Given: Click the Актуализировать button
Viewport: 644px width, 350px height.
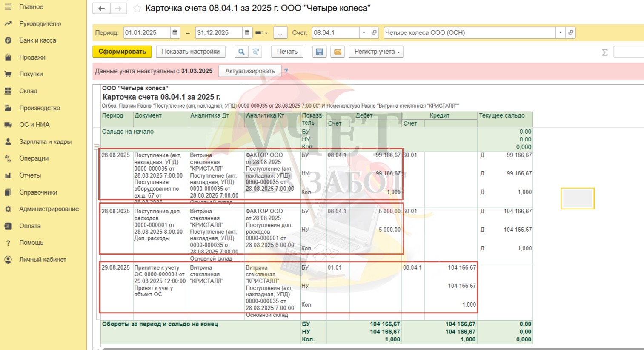Looking at the screenshot, I should click(250, 71).
